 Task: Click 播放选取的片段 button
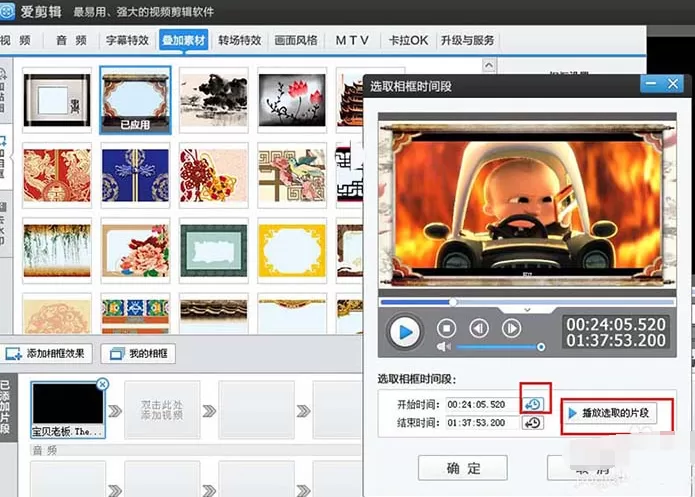pos(610,413)
